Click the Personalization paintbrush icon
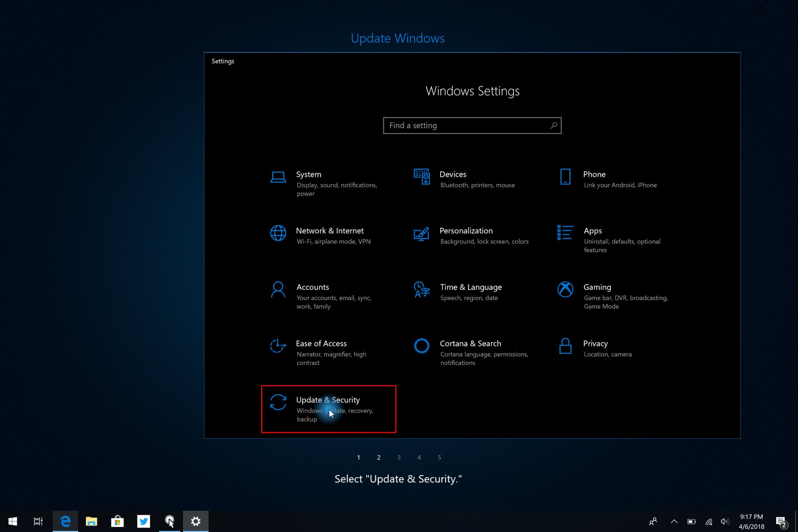This screenshot has width=798, height=532. (x=422, y=234)
